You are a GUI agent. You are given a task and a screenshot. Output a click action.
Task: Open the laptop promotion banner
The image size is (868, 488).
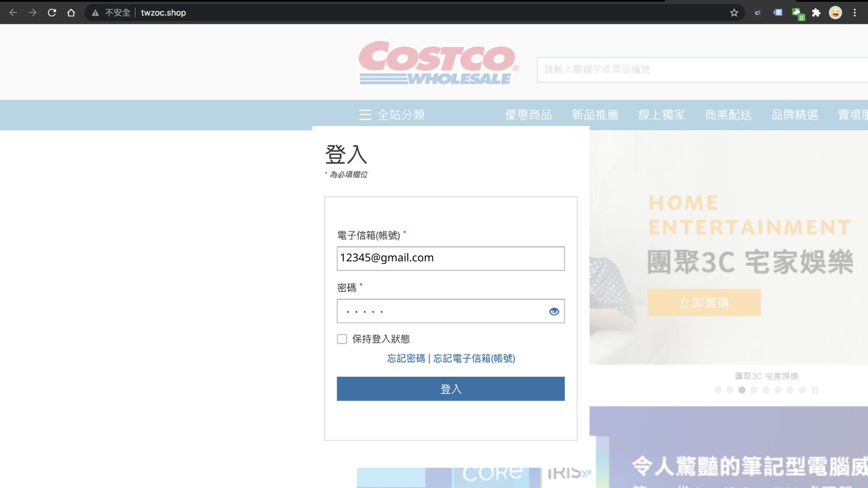click(729, 447)
